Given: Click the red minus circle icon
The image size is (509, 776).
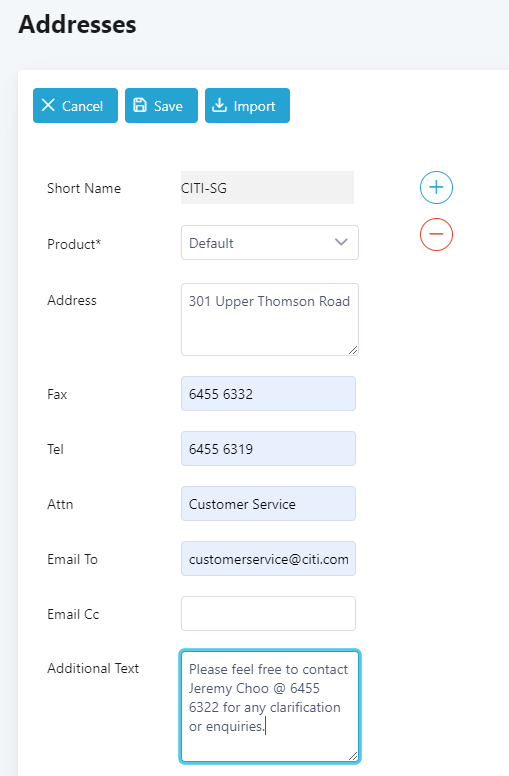Looking at the screenshot, I should coord(436,234).
